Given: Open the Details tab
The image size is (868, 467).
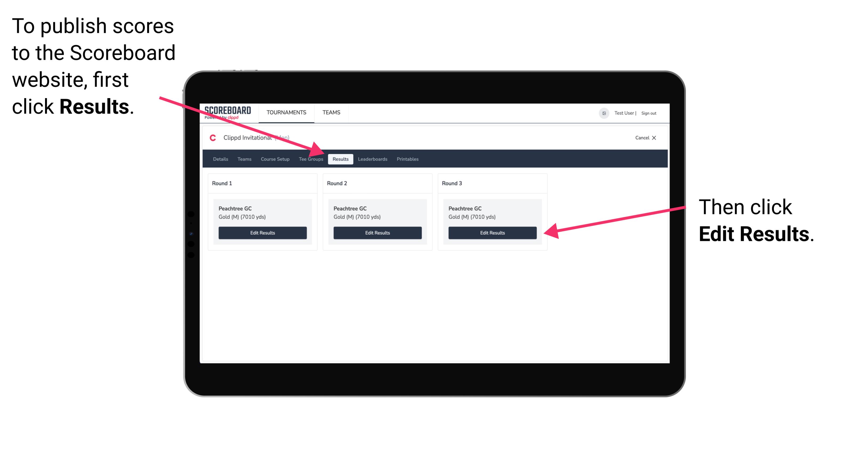Looking at the screenshot, I should (x=220, y=159).
